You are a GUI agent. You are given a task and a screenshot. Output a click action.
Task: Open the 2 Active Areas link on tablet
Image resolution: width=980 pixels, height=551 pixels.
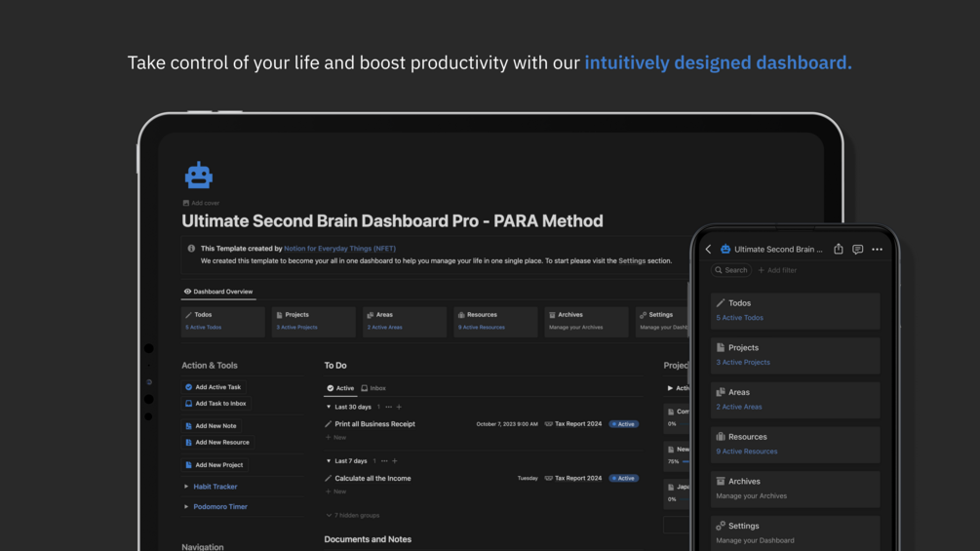point(384,328)
